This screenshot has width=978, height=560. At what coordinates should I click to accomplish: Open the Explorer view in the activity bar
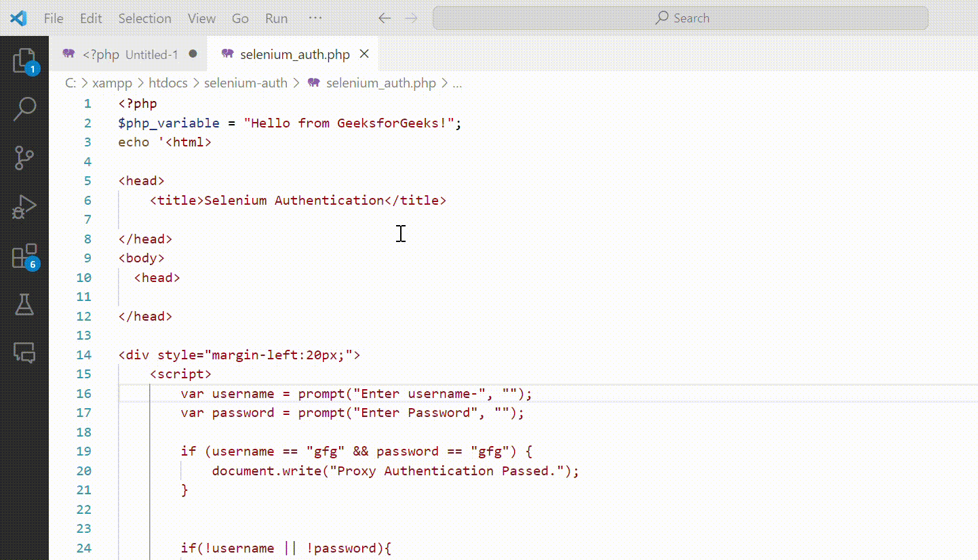(24, 60)
